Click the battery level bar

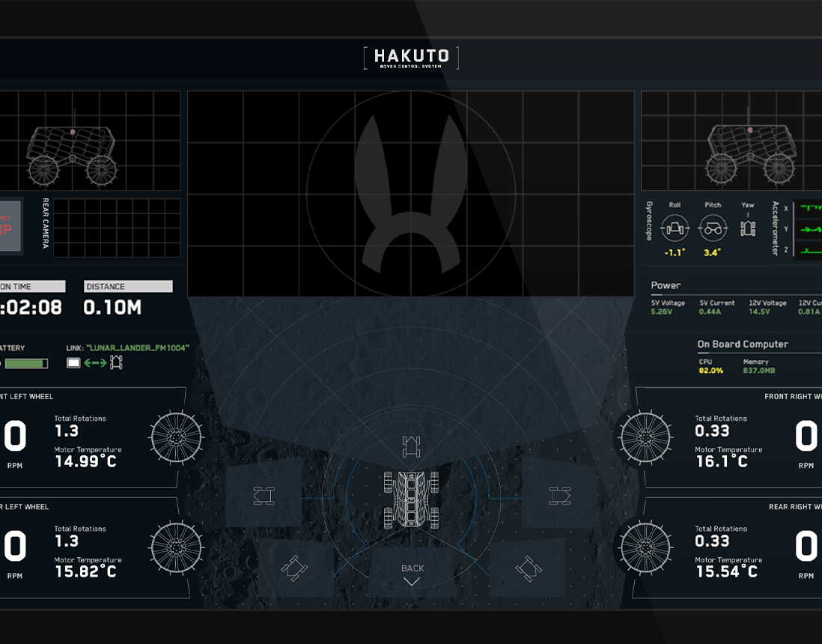click(x=25, y=363)
